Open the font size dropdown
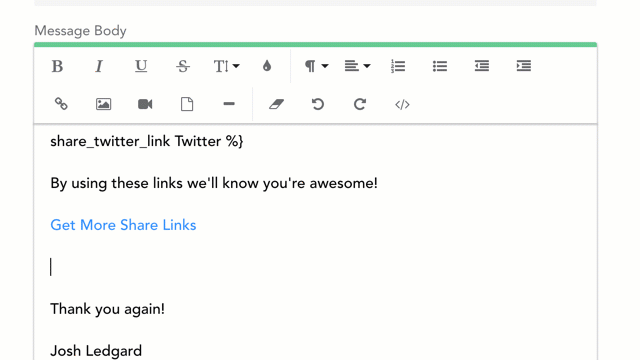Screen dimensions: 640x360 227,66
